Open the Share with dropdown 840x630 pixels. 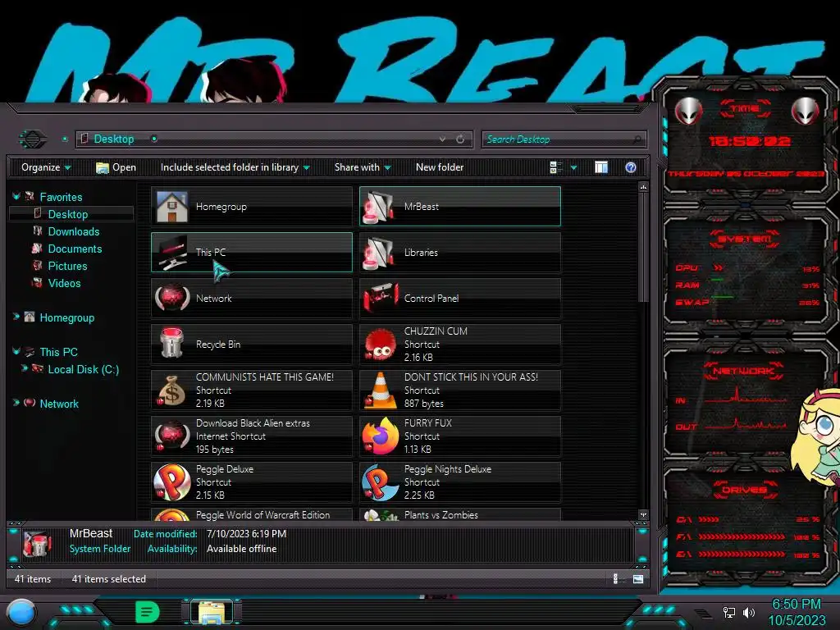[x=363, y=167]
